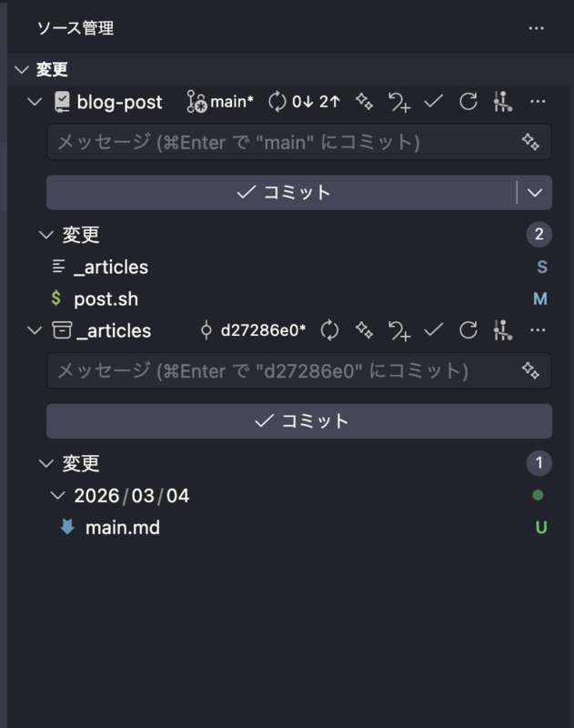Click the blog-post sync changes 0↓ 2↑ indicator
This screenshot has height=728, width=574.
[305, 102]
